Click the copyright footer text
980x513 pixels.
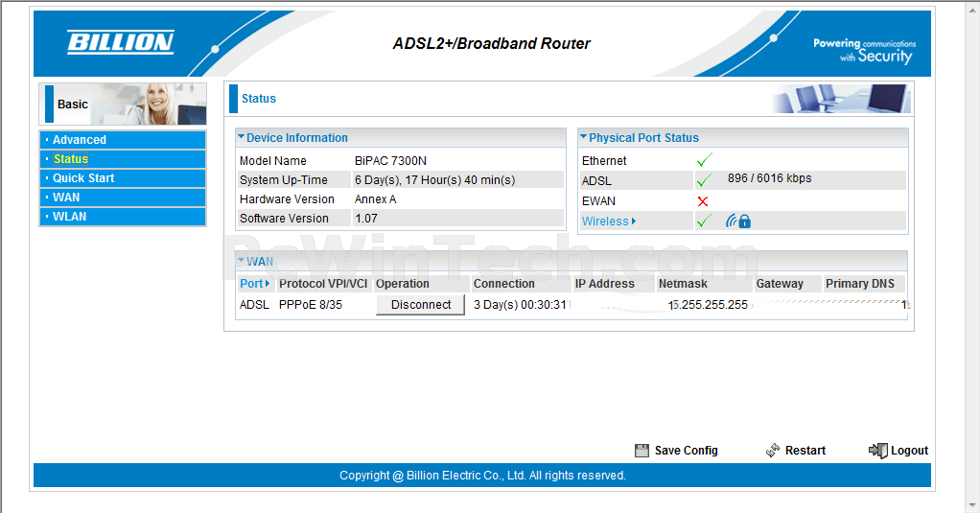[x=482, y=476]
